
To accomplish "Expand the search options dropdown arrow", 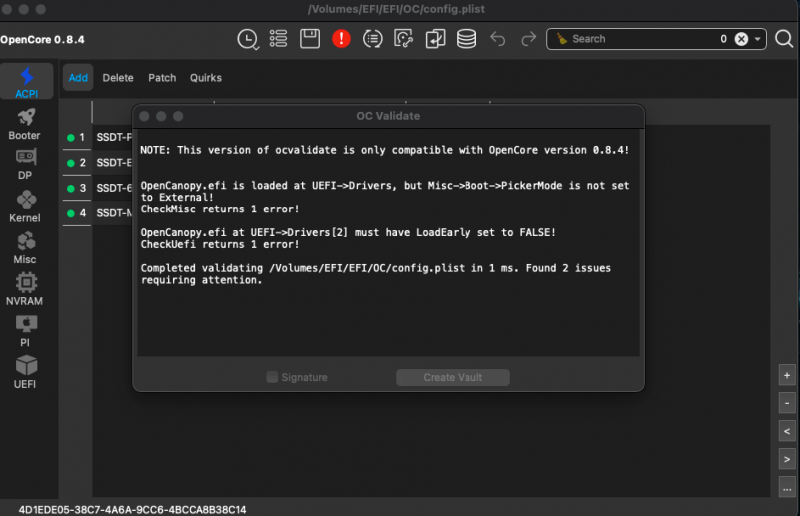I will [x=759, y=39].
